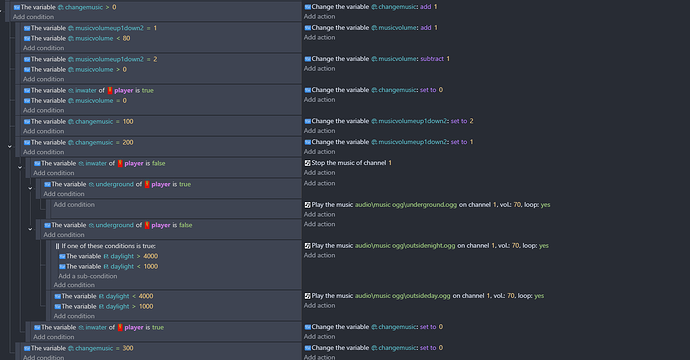This screenshot has height=360, width=690.
Task: Click music icon of outsideday.ogg play action
Action: coord(308,296)
